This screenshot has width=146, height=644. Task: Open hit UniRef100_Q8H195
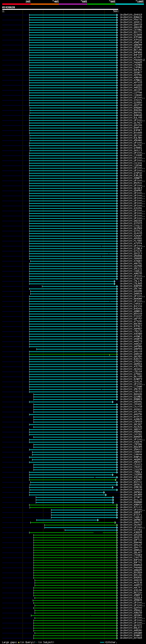click(x=131, y=27)
